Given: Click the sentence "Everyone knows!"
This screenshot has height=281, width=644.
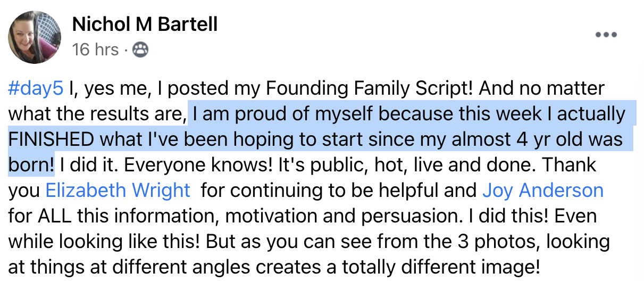Looking at the screenshot, I should point(199,165).
